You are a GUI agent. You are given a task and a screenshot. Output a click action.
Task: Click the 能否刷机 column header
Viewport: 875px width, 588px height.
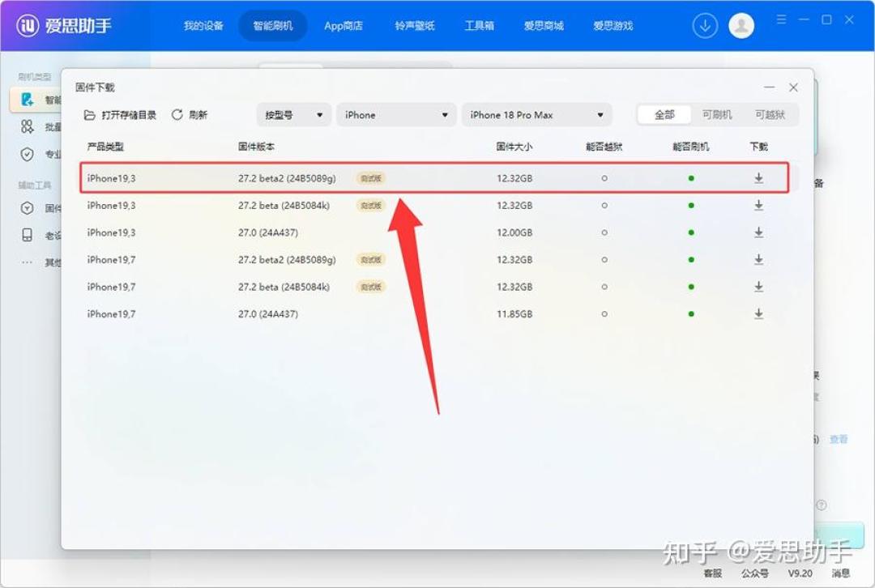pyautogui.click(x=691, y=147)
